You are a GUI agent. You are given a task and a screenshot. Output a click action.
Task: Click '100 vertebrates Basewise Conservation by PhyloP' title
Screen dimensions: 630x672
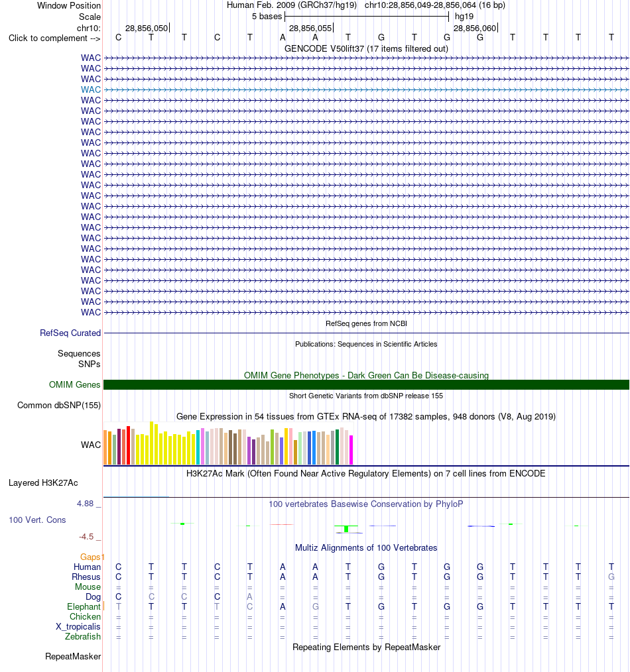pos(366,504)
